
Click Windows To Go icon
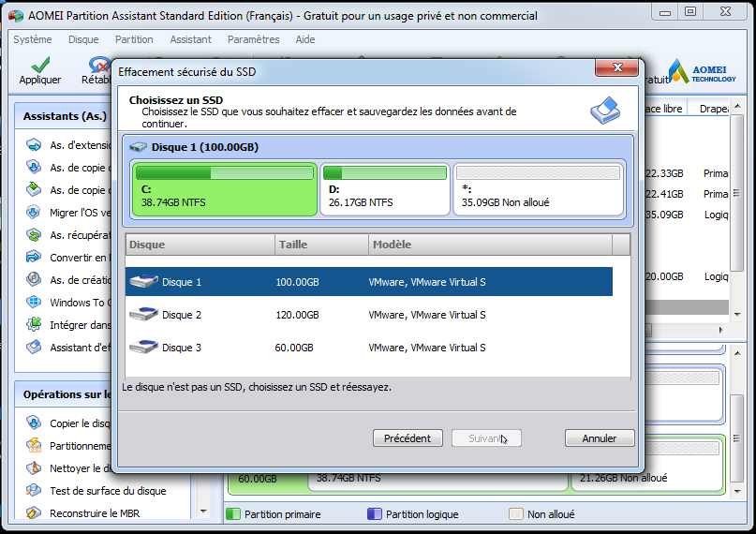[x=34, y=303]
